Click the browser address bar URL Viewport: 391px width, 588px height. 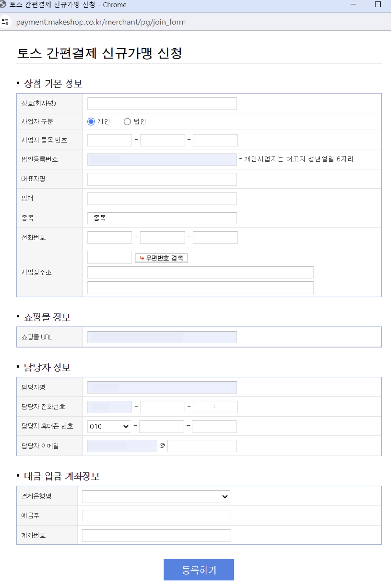(x=101, y=22)
